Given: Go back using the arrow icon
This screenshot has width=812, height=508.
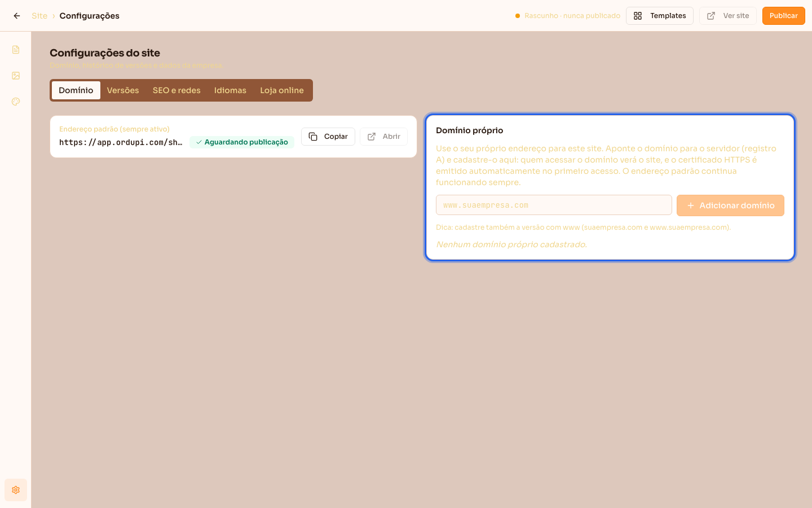Looking at the screenshot, I should (17, 16).
